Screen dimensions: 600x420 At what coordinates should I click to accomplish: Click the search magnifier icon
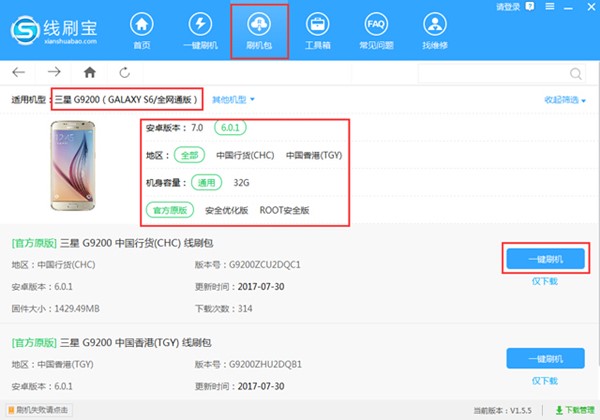point(576,73)
